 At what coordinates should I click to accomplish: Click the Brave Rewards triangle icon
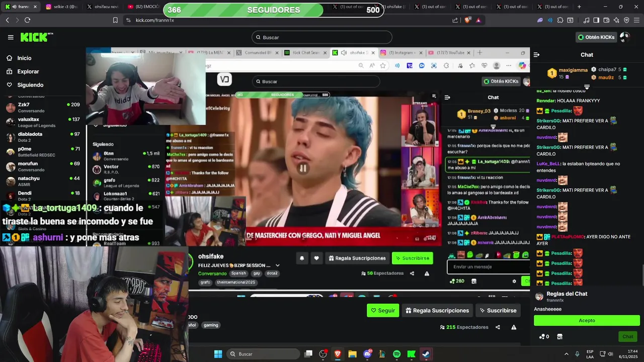click(478, 20)
